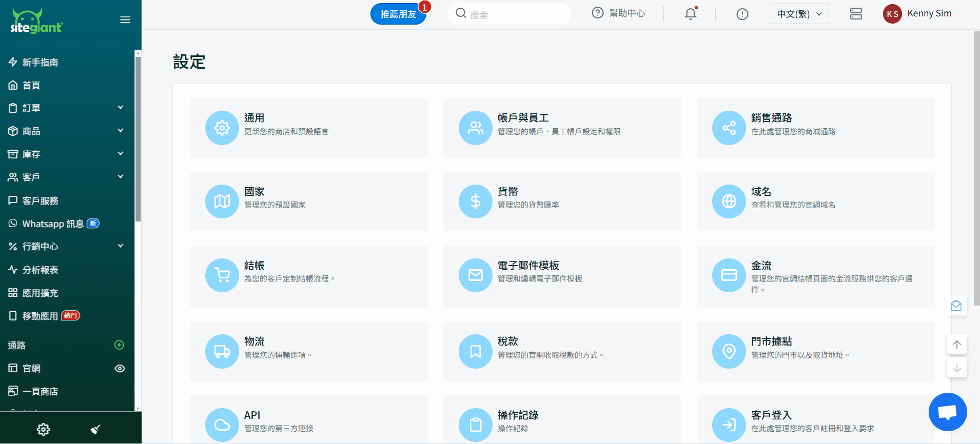Image resolution: width=980 pixels, height=444 pixels.
Task: Click the server layout icon in header
Action: [x=855, y=14]
